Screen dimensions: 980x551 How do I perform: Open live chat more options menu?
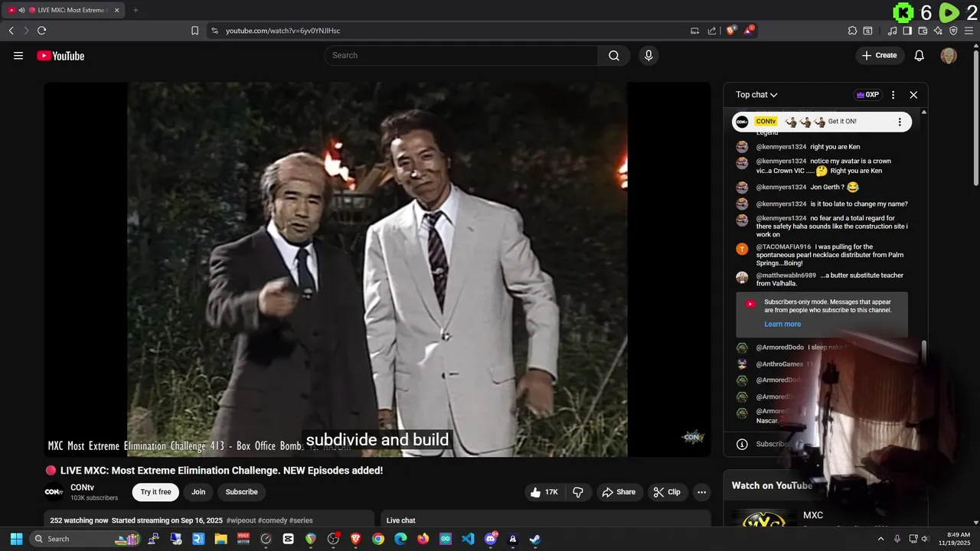click(x=893, y=95)
